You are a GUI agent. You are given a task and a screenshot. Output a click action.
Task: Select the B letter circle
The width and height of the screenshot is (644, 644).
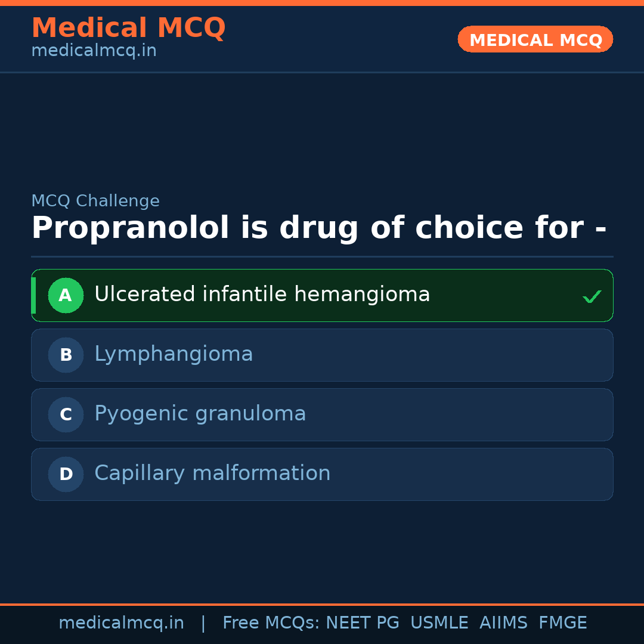(66, 355)
